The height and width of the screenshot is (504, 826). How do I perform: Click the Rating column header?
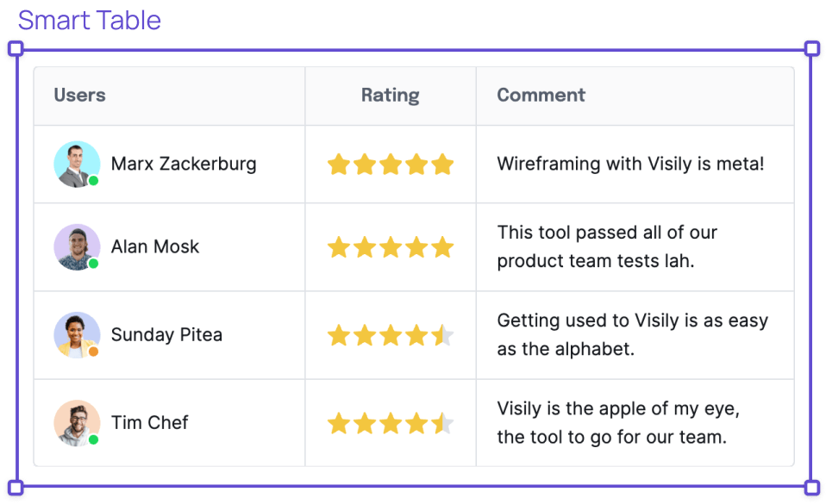tap(391, 96)
